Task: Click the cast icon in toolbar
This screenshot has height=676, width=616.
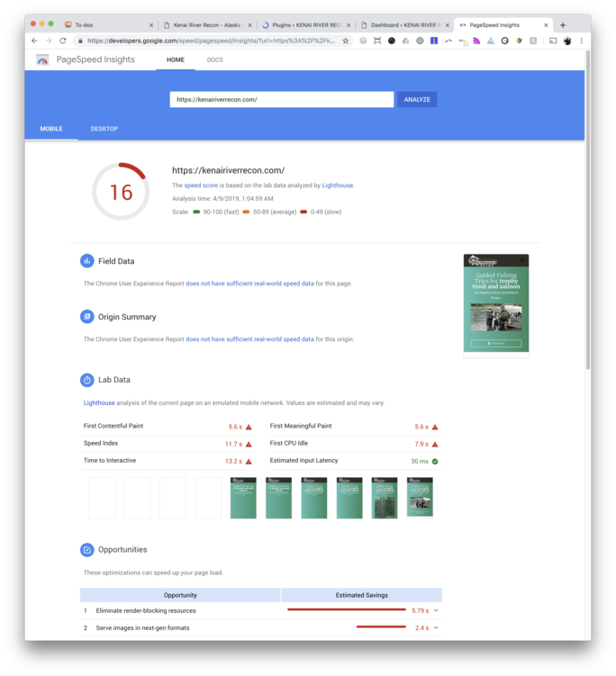Action: [553, 41]
